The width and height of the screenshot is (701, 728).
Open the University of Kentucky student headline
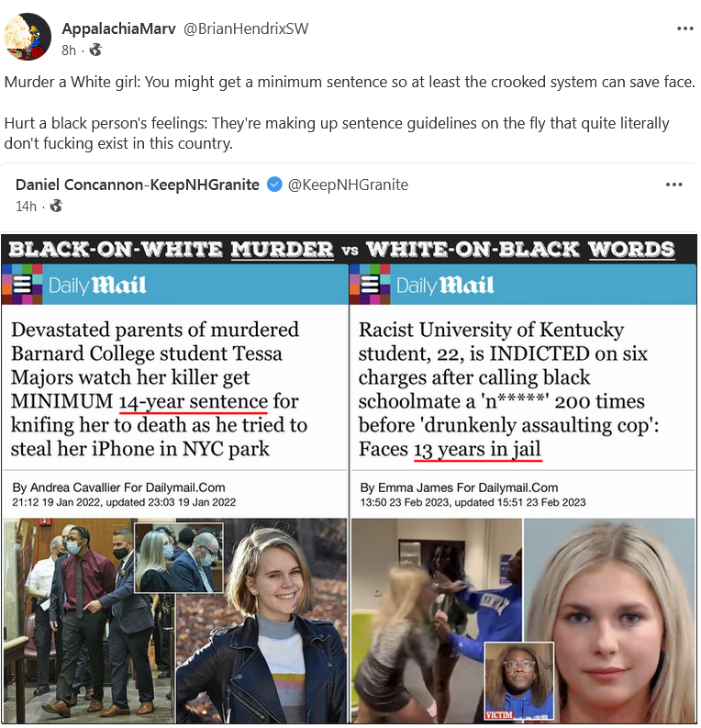click(x=508, y=389)
